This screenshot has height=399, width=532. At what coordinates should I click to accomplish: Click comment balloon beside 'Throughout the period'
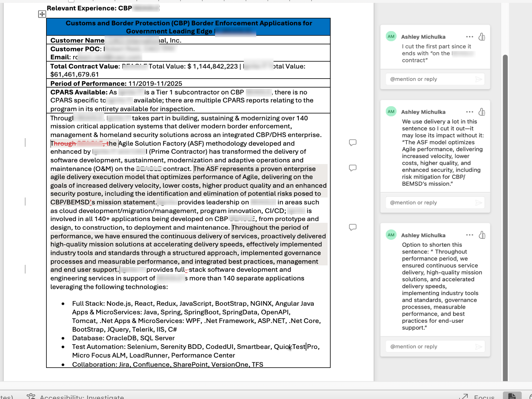tap(353, 227)
